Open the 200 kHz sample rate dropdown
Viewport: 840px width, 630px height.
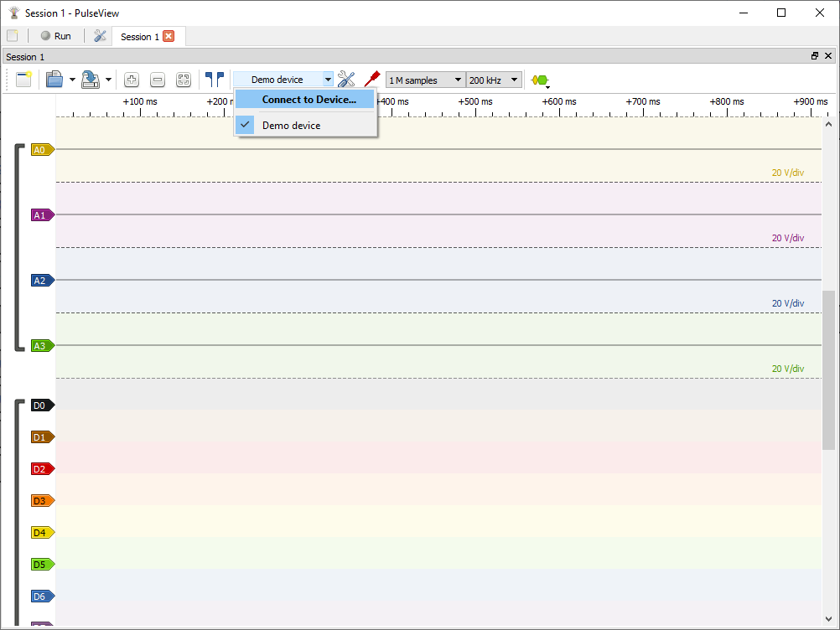pyautogui.click(x=494, y=80)
